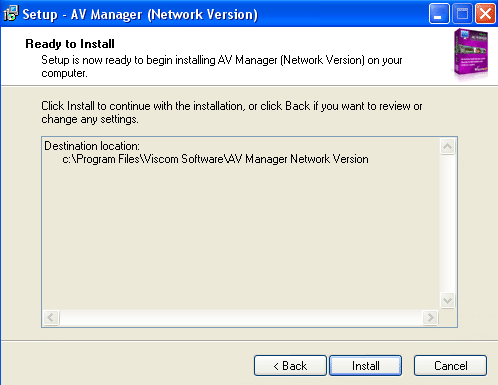This screenshot has height=385, width=498.
Task: Click the scroll up arrow in the summary box
Action: coord(447,146)
